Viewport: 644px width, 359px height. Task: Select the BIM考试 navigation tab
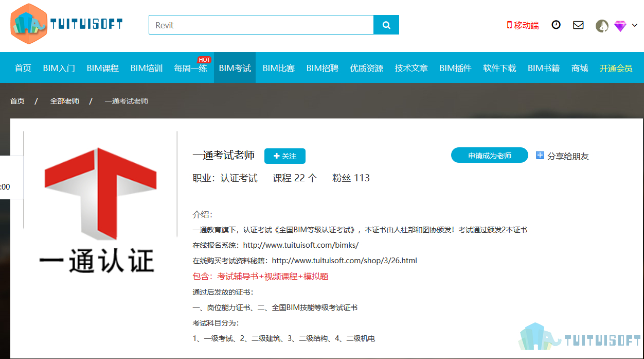tap(235, 68)
